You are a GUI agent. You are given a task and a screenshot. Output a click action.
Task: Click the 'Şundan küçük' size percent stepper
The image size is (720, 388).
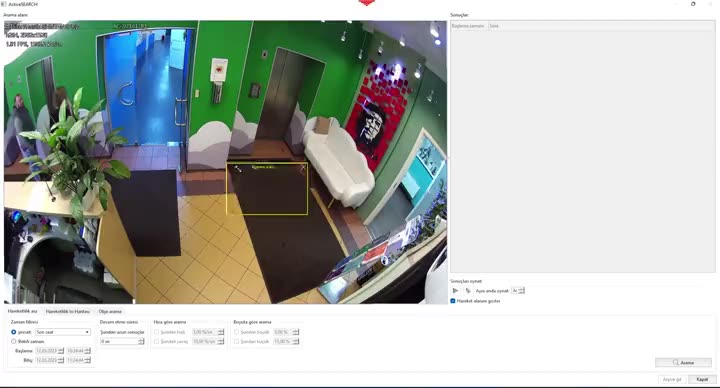[x=295, y=342]
